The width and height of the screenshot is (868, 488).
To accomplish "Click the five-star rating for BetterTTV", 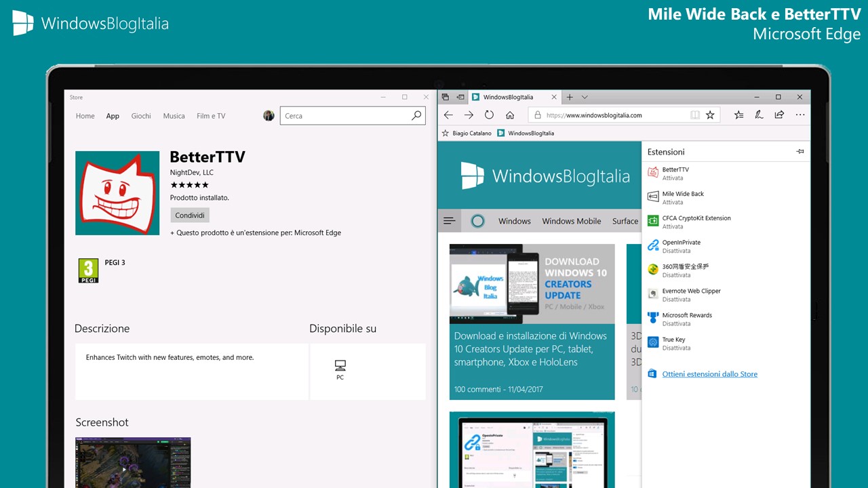I will (189, 185).
